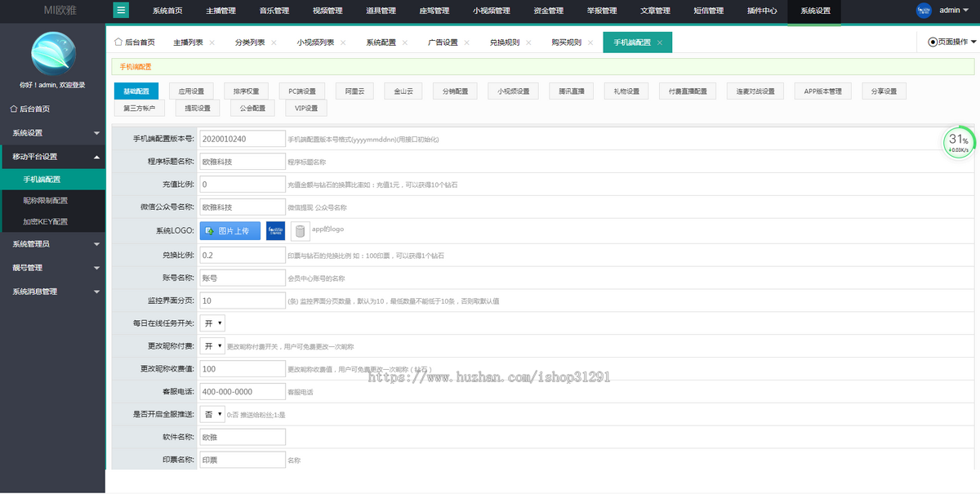This screenshot has width=980, height=494.
Task: Switch to the 广告设置 page tab
Action: [x=443, y=42]
